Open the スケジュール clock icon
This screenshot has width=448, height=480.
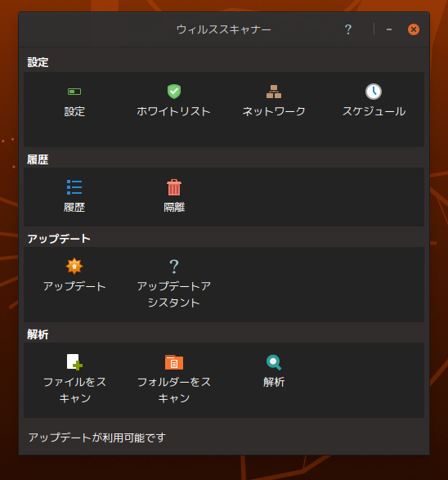click(x=374, y=92)
